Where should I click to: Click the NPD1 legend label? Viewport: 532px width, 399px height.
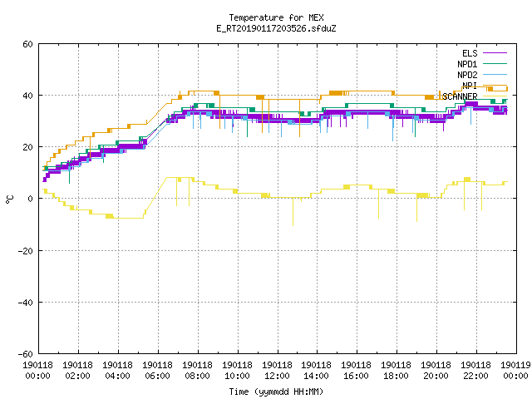pos(467,64)
